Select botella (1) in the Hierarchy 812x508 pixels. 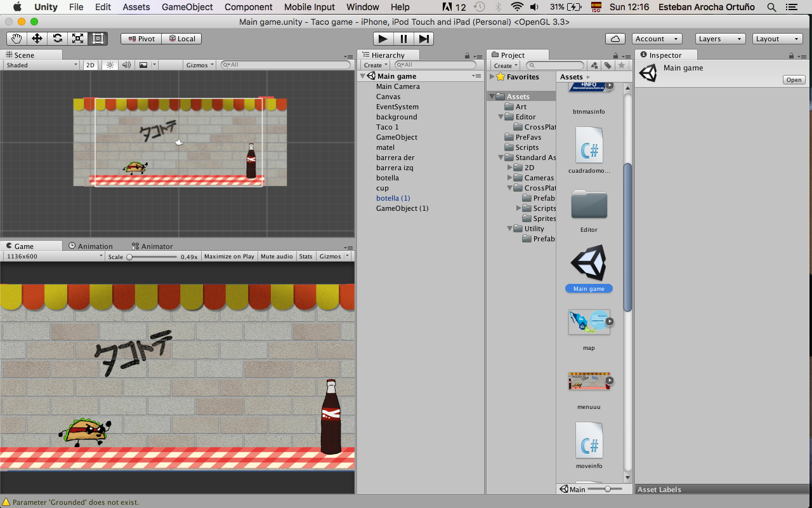click(393, 198)
